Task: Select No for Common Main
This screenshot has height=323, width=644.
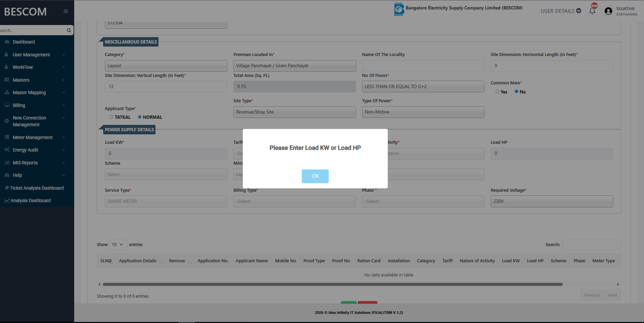Action: (516, 91)
